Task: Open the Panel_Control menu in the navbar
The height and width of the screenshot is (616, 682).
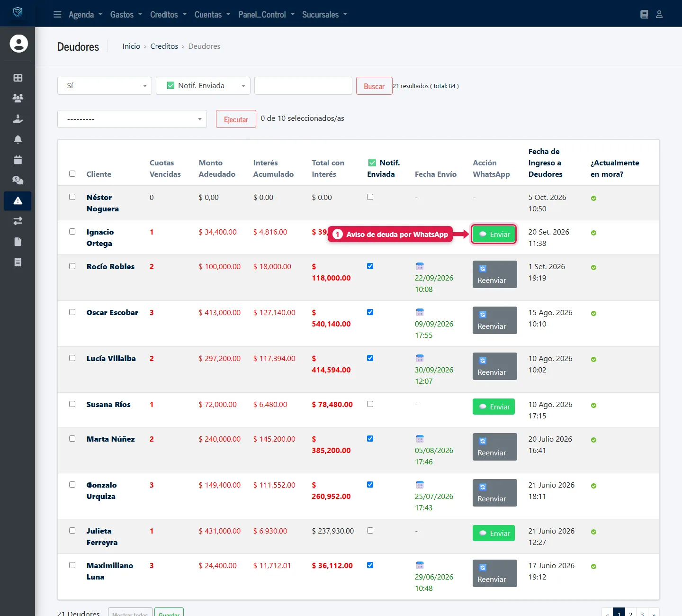Action: 266,15
